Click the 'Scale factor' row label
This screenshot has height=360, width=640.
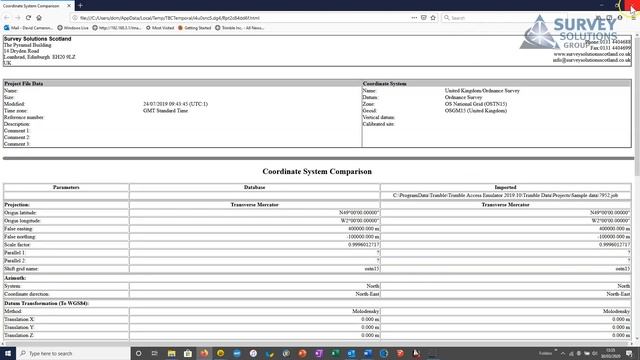[x=18, y=244]
